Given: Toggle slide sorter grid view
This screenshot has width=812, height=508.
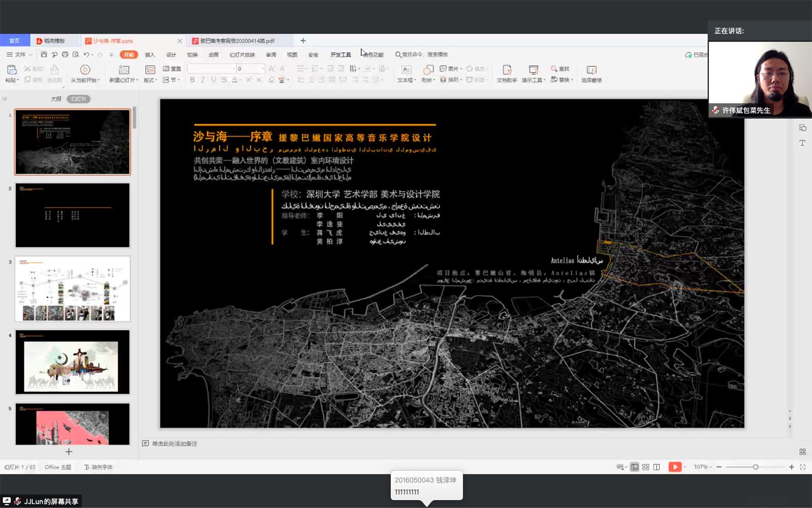Looking at the screenshot, I should (646, 467).
